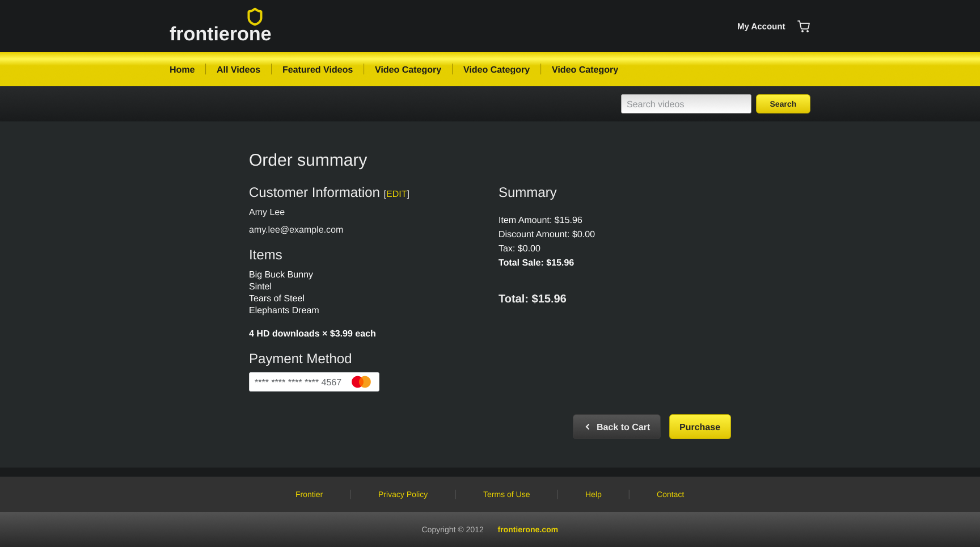Click the yellow Purchase button
Viewport: 980px width, 547px height.
(700, 427)
